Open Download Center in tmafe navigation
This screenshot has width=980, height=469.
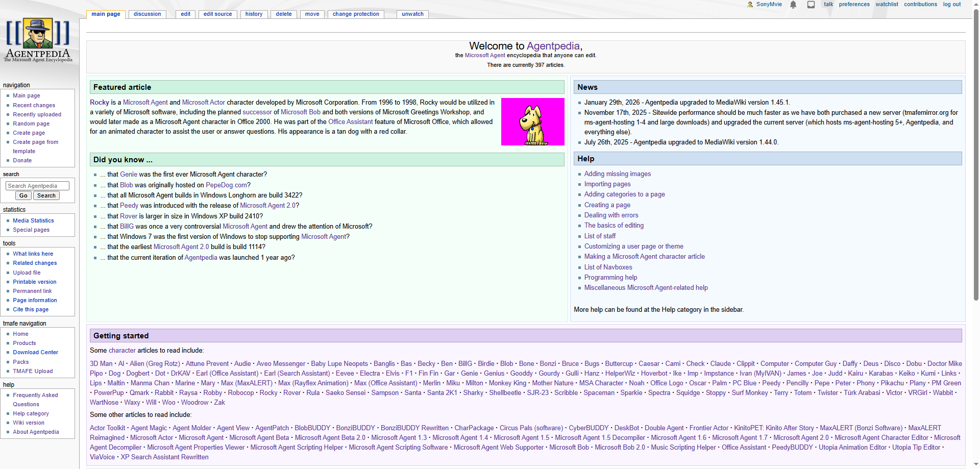coord(35,353)
